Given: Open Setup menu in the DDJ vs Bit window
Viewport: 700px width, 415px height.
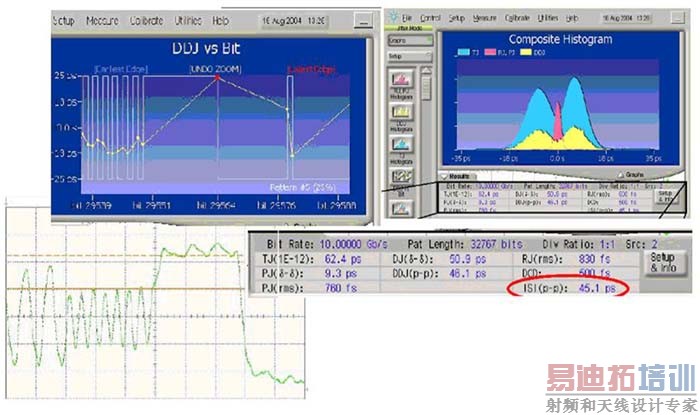Looking at the screenshot, I should click(63, 21).
